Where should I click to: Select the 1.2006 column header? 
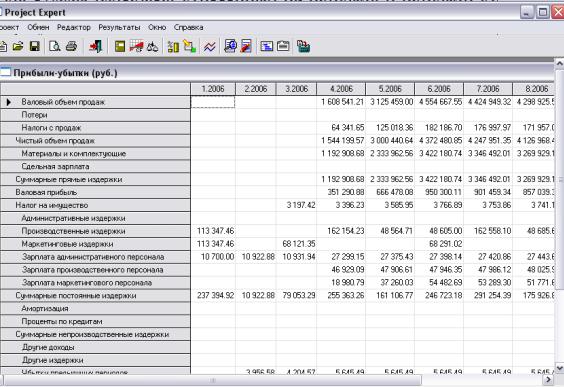point(213,89)
